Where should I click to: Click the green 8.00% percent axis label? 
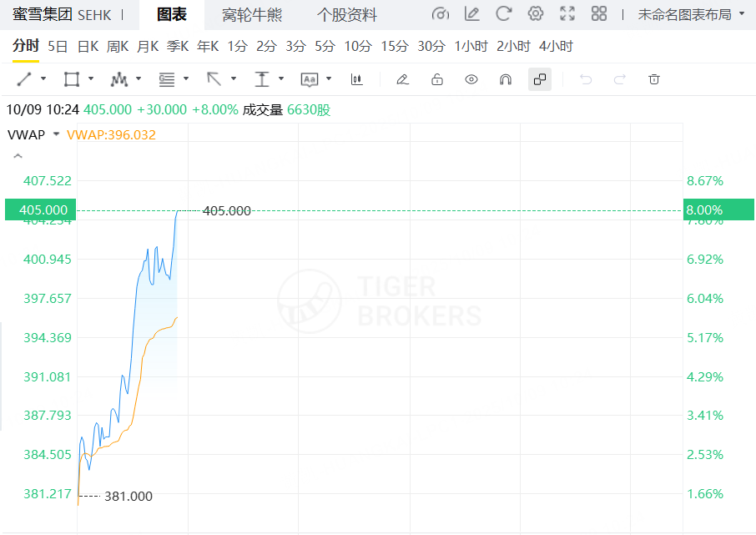[718, 209]
